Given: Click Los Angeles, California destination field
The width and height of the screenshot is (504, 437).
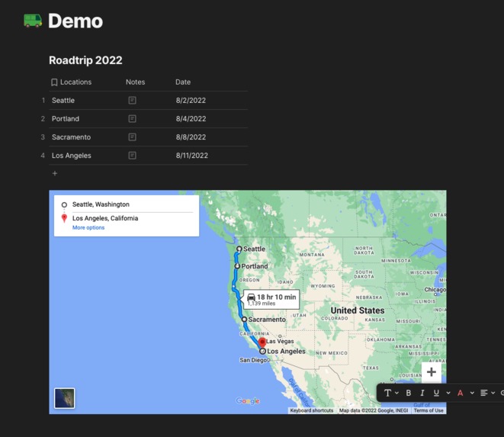Looking at the screenshot, I should click(105, 218).
